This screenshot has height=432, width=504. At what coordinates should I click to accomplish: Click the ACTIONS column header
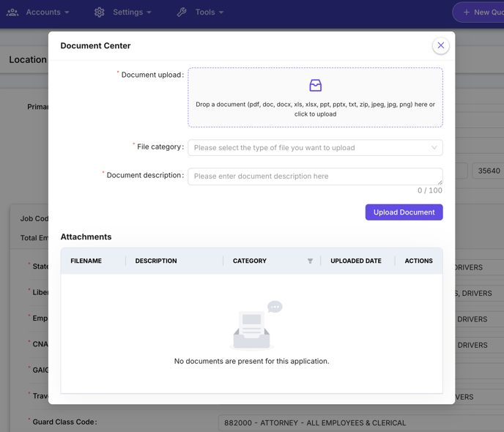(418, 261)
